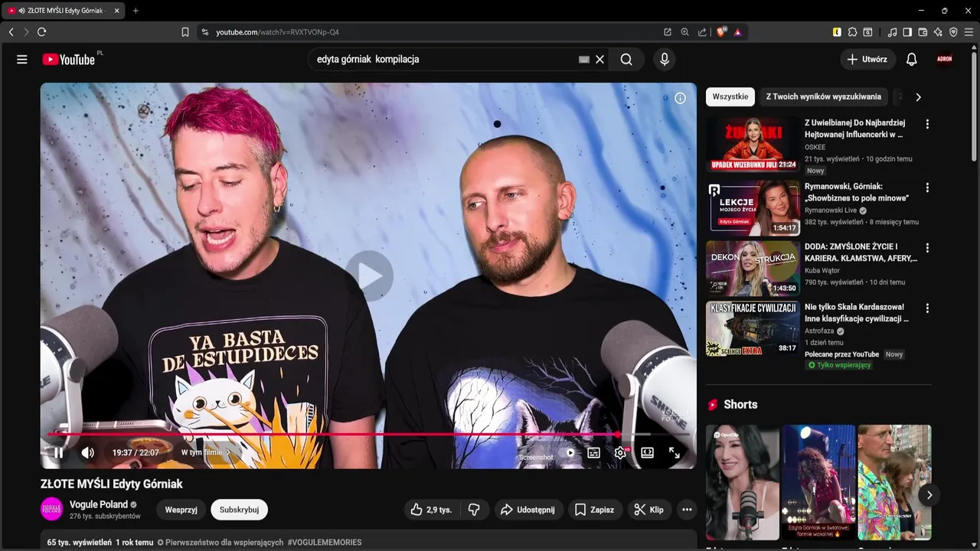Open the notifications bell
980x551 pixels.
click(x=911, y=59)
